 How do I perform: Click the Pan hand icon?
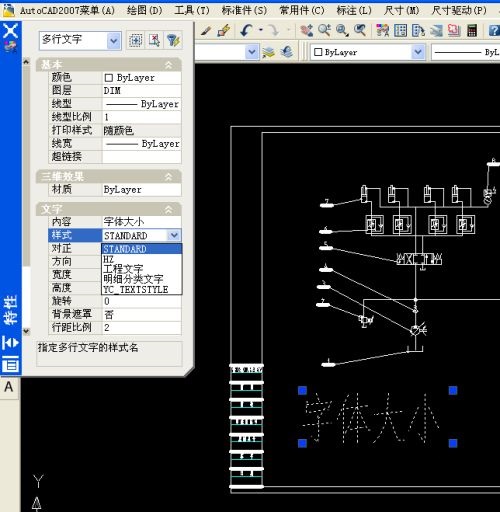(306, 30)
